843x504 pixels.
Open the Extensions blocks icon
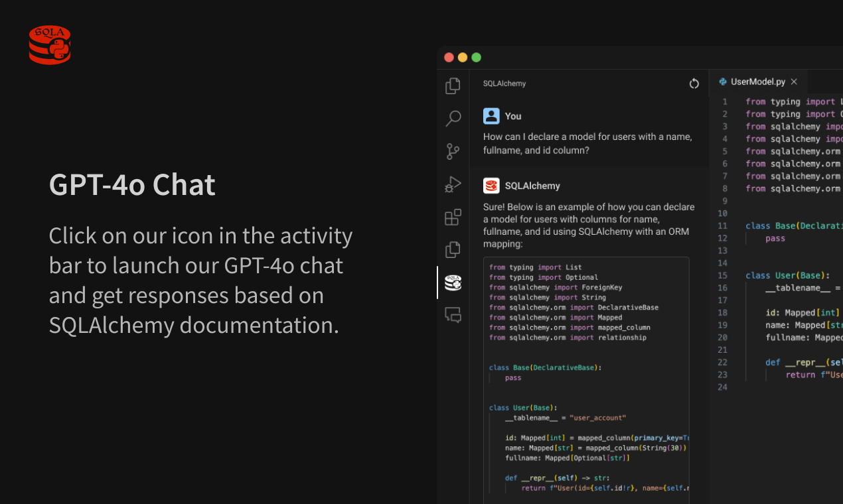pyautogui.click(x=453, y=217)
